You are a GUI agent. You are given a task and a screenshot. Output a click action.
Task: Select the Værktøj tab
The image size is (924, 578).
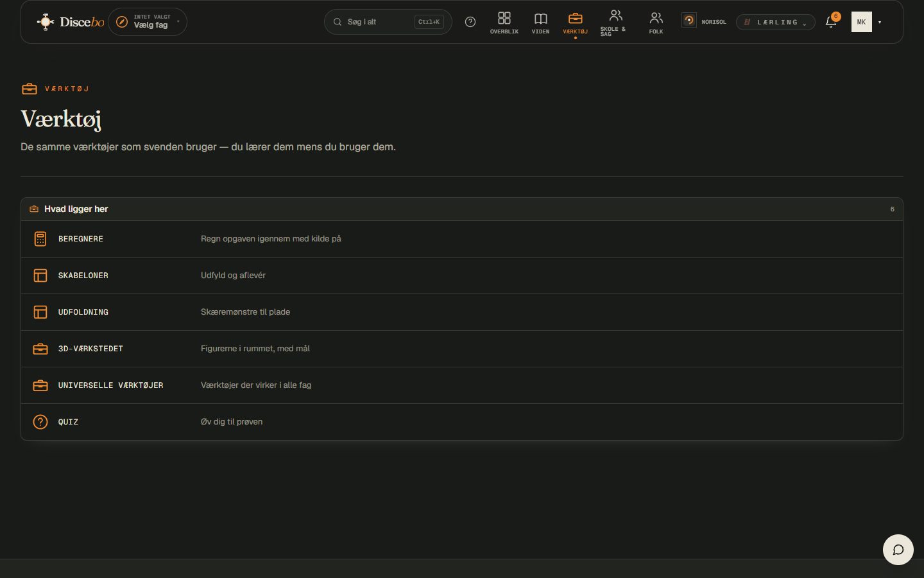pos(576,22)
